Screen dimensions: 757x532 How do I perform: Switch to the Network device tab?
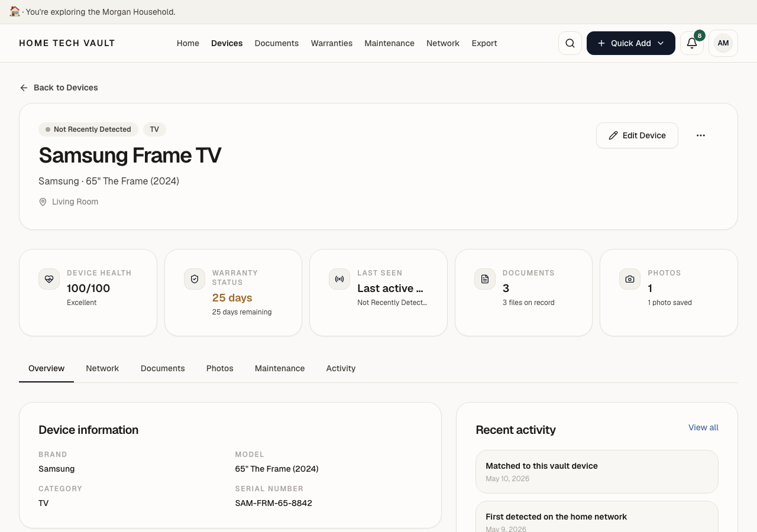click(x=102, y=368)
